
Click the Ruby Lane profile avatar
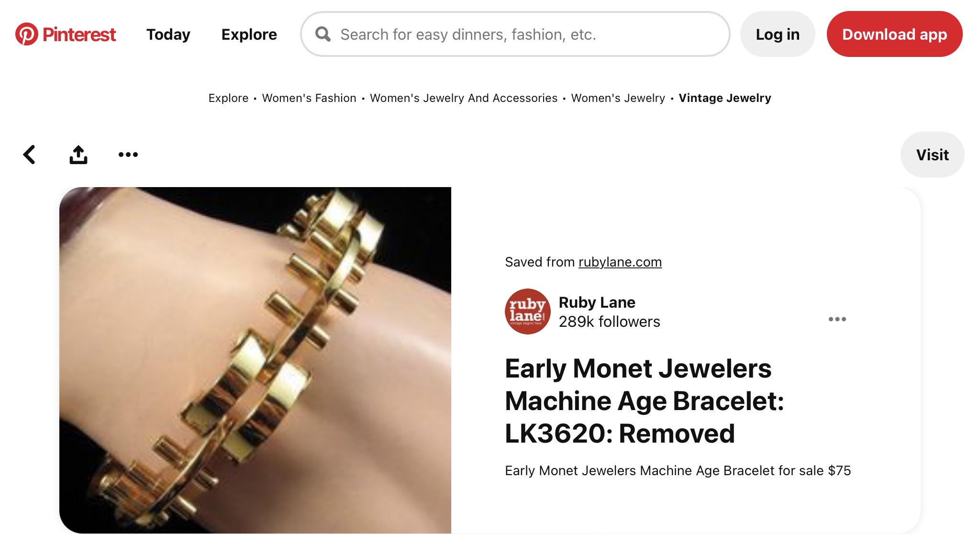tap(527, 311)
